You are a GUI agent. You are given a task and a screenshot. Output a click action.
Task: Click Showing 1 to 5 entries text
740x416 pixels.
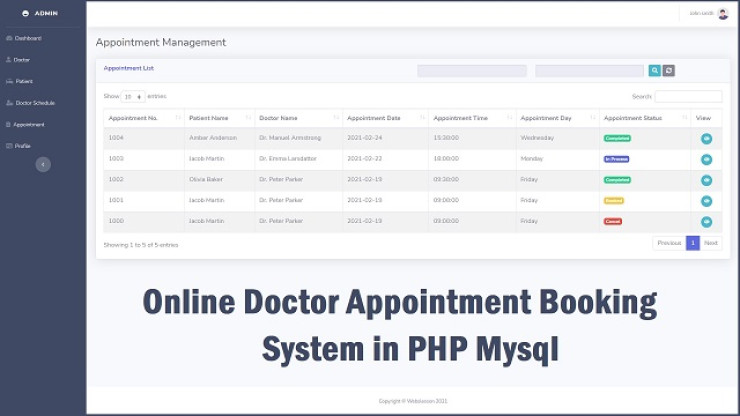(141, 245)
